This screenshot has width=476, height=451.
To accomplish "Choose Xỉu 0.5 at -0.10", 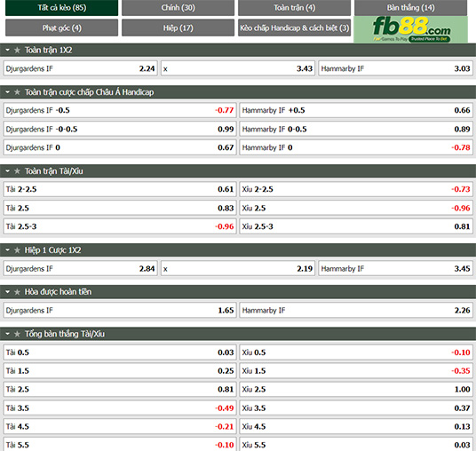I will (356, 352).
